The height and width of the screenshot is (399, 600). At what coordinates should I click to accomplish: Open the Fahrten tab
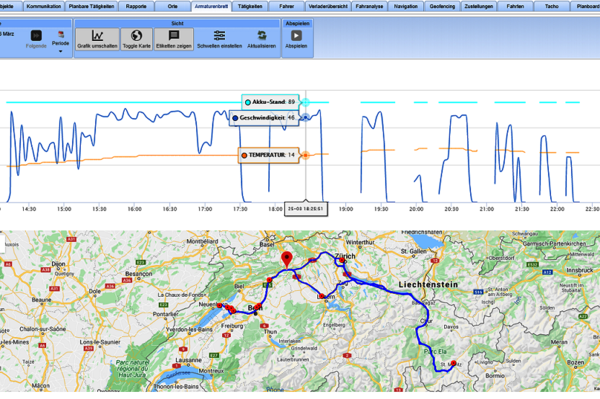pos(515,6)
